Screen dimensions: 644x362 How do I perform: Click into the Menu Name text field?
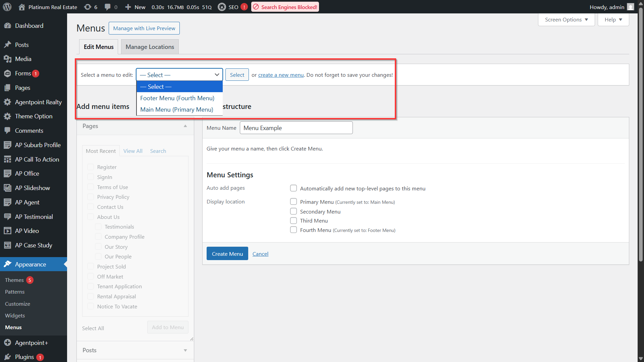pos(296,128)
